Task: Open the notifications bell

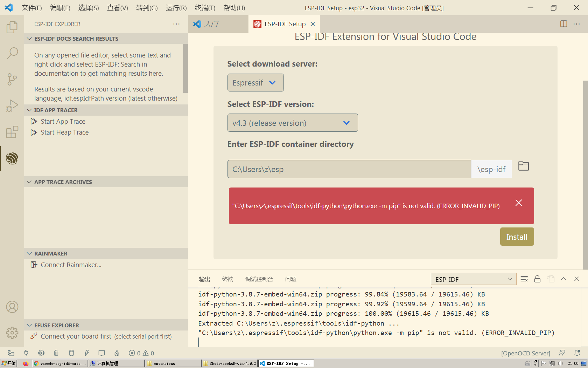Action: (x=577, y=353)
